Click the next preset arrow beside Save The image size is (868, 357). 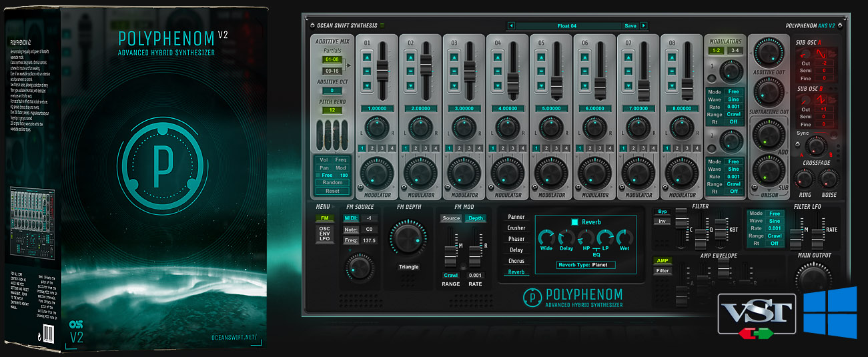(644, 26)
